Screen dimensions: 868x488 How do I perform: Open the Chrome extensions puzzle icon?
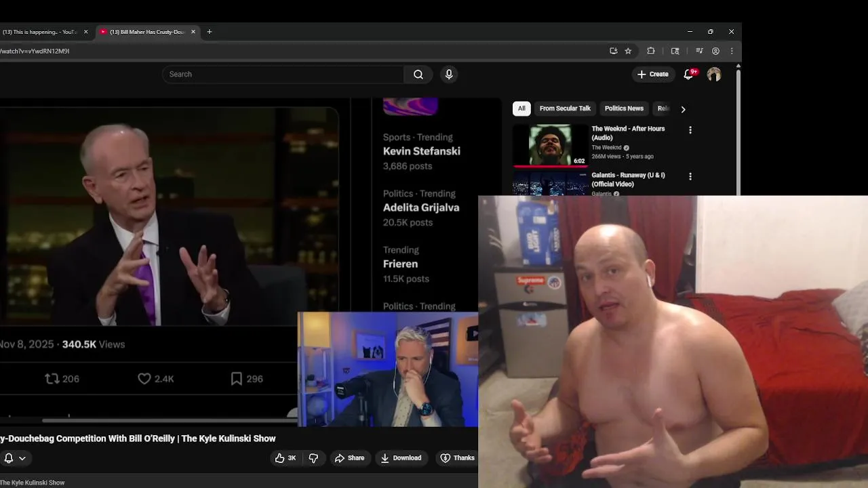[x=651, y=51]
